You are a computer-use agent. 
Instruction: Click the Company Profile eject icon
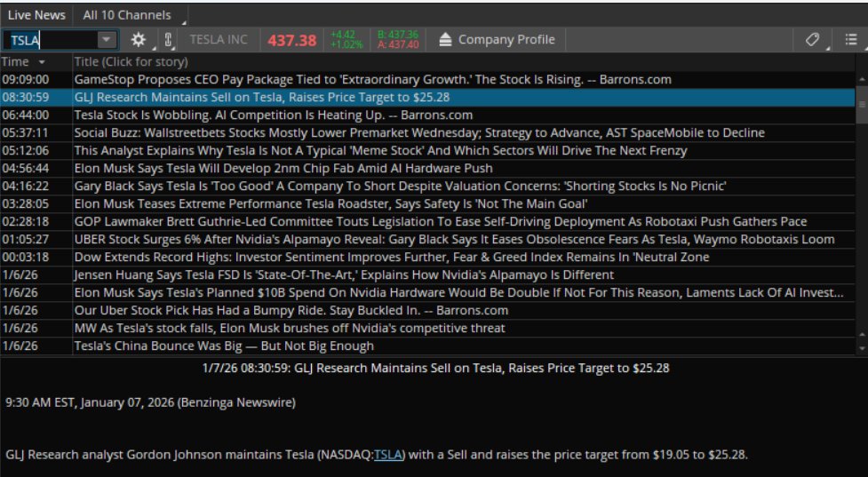(x=446, y=40)
